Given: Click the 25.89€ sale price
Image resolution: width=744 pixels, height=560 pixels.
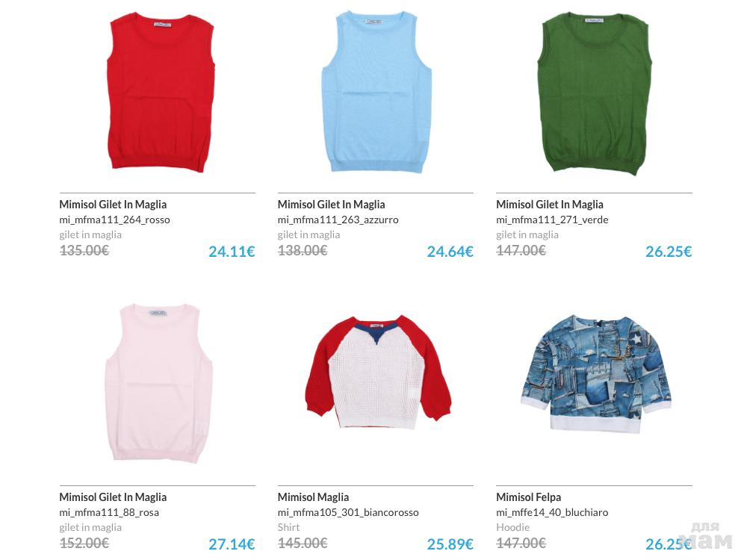Looking at the screenshot, I should coord(450,544).
